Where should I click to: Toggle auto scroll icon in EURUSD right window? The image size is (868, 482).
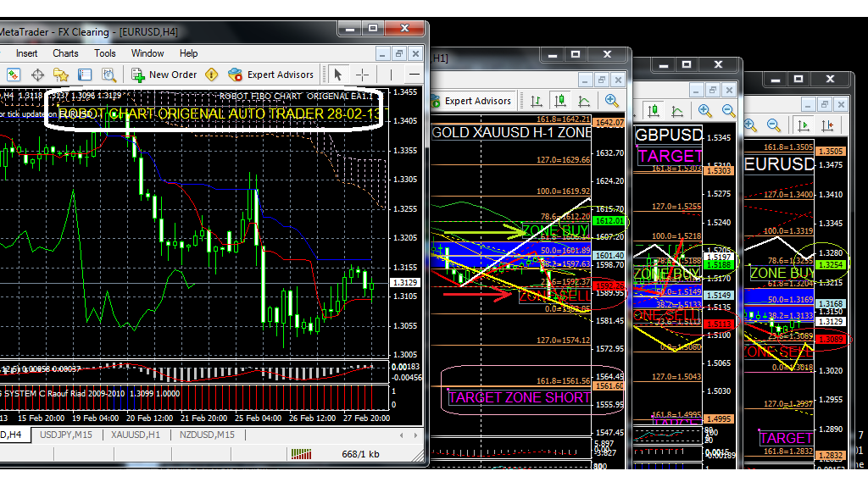coord(804,125)
